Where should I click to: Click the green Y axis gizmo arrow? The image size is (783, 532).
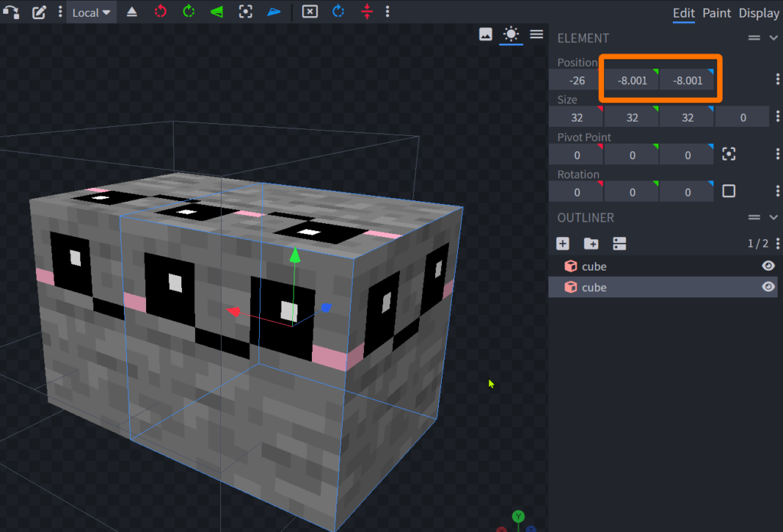[x=295, y=255]
